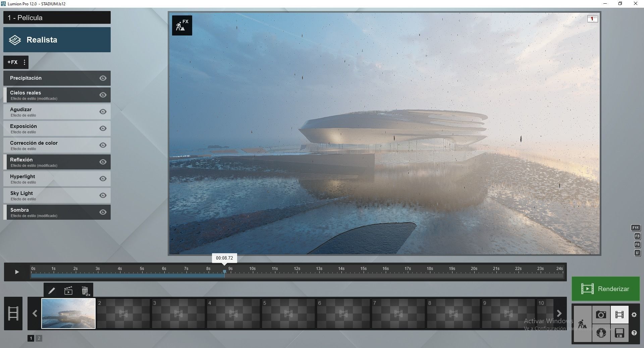Open the help question mark button
The image size is (644, 348).
tap(634, 333)
